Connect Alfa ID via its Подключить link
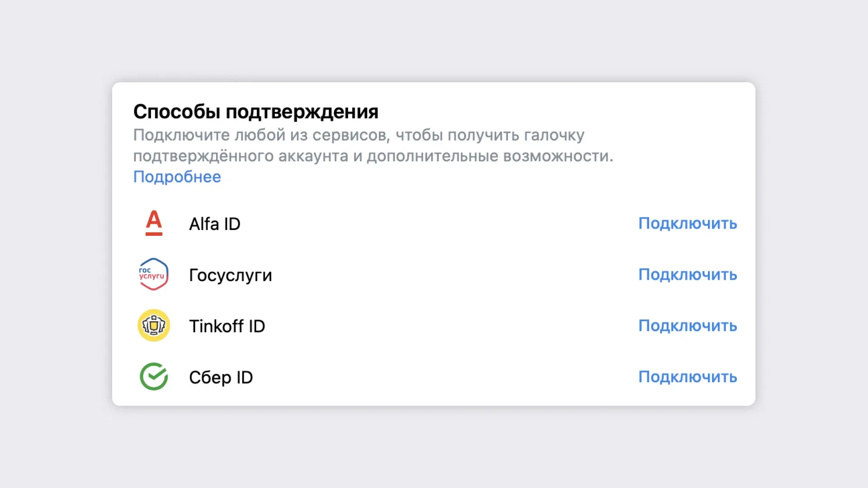Viewport: 868px width, 488px height. 688,223
